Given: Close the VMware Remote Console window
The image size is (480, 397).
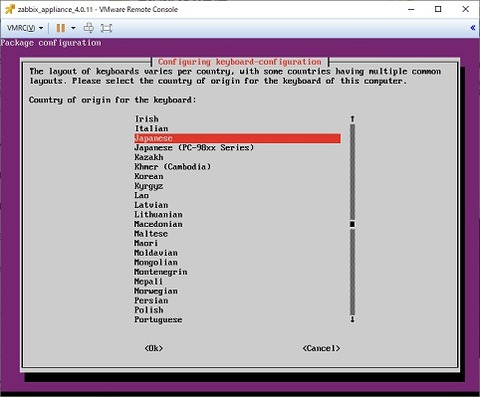Looking at the screenshot, I should (x=466, y=9).
